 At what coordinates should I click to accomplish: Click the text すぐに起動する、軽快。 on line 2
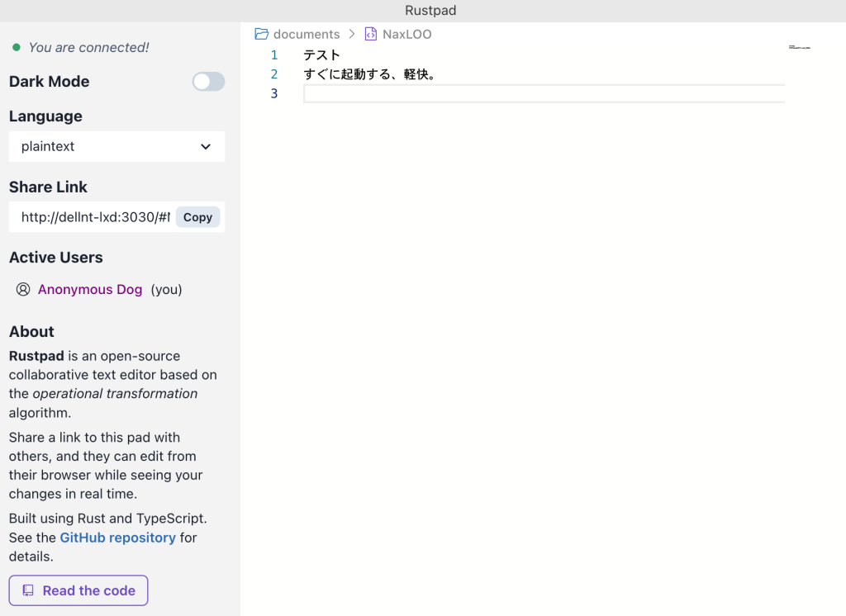(x=369, y=74)
